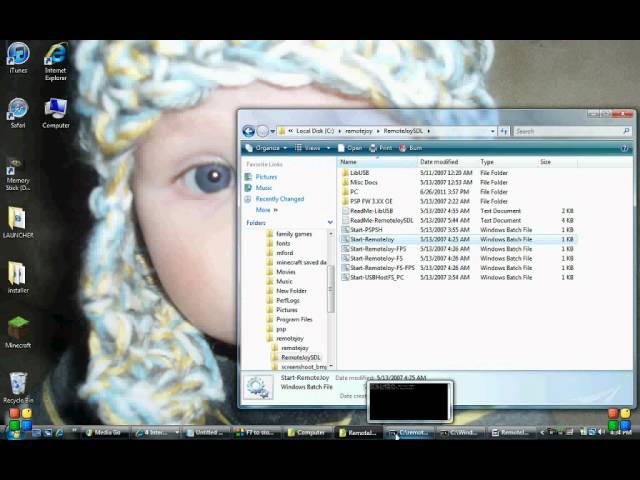Open the Internet Explorer taskbar group dropdown
Screen dimensions: 640x480
click(x=176, y=433)
